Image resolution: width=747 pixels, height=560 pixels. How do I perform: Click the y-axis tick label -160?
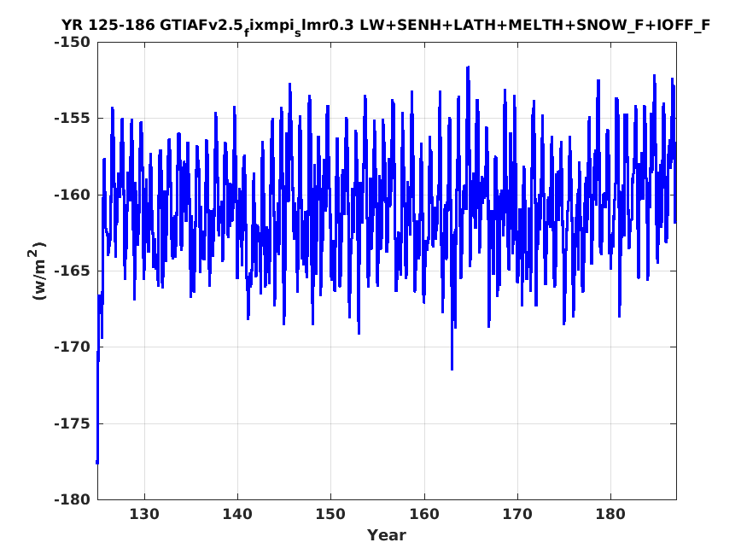coord(73,195)
